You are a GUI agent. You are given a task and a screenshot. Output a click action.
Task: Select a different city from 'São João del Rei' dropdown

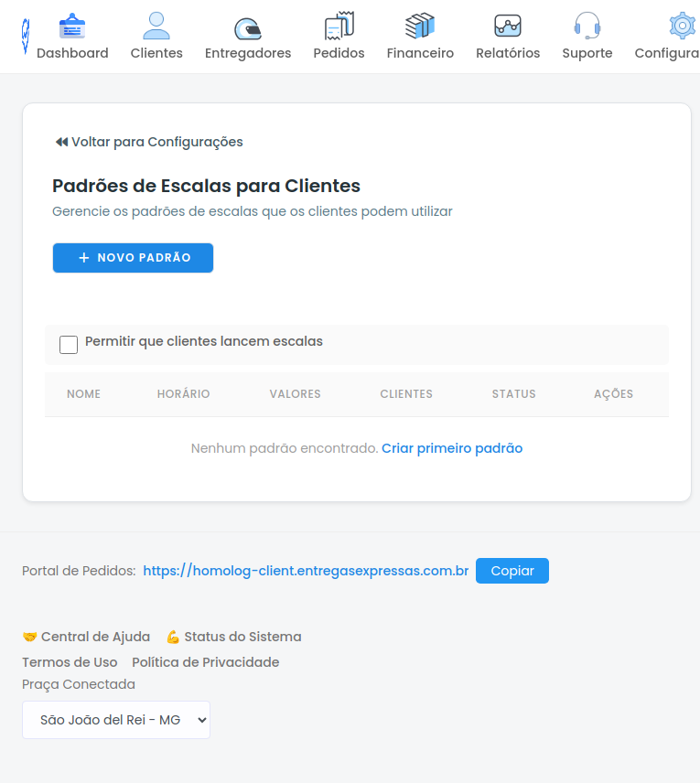pos(115,719)
